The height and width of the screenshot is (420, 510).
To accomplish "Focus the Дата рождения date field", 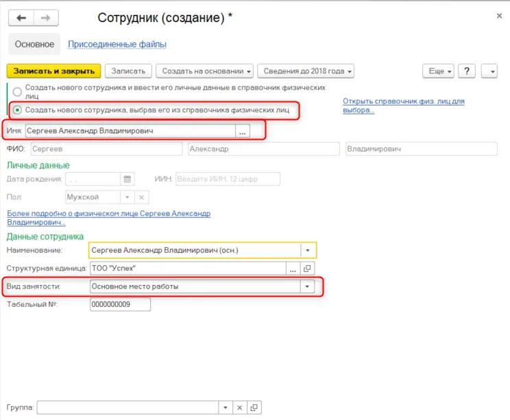I will (x=93, y=179).
